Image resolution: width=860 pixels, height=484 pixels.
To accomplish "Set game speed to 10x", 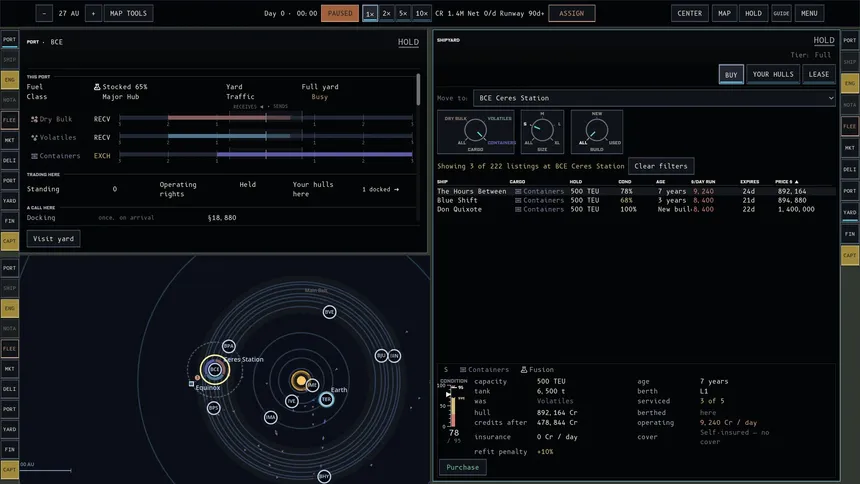I will (421, 13).
